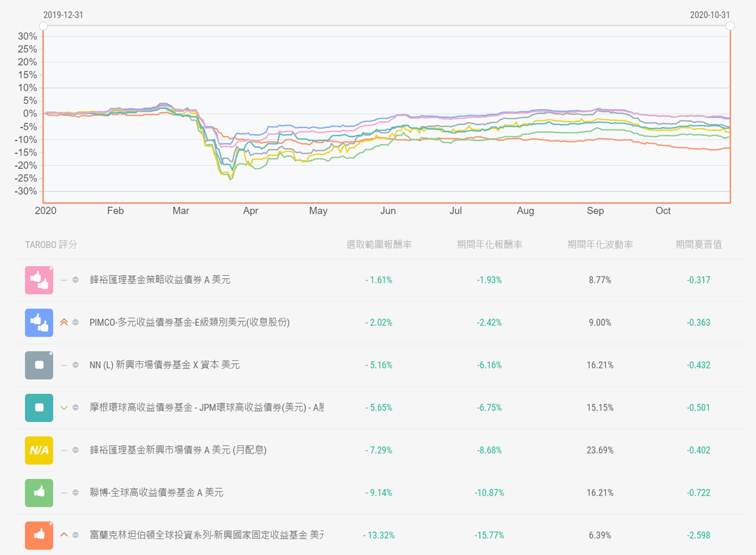
Task: Click the -0.317 Sharpe ratio value
Action: [698, 280]
